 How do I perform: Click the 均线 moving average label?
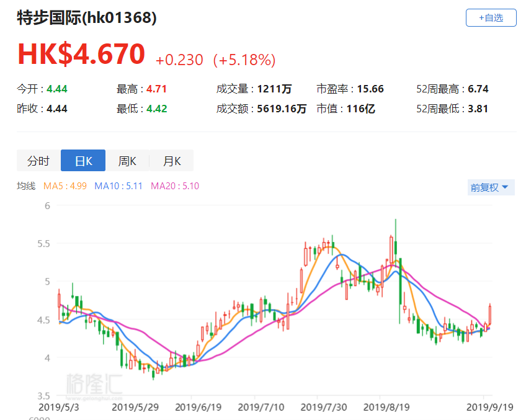[x=26, y=186]
